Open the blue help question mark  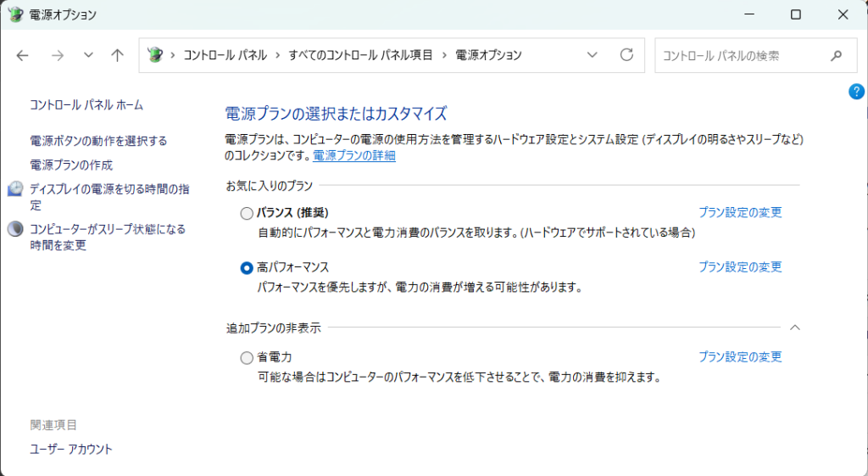(x=856, y=91)
